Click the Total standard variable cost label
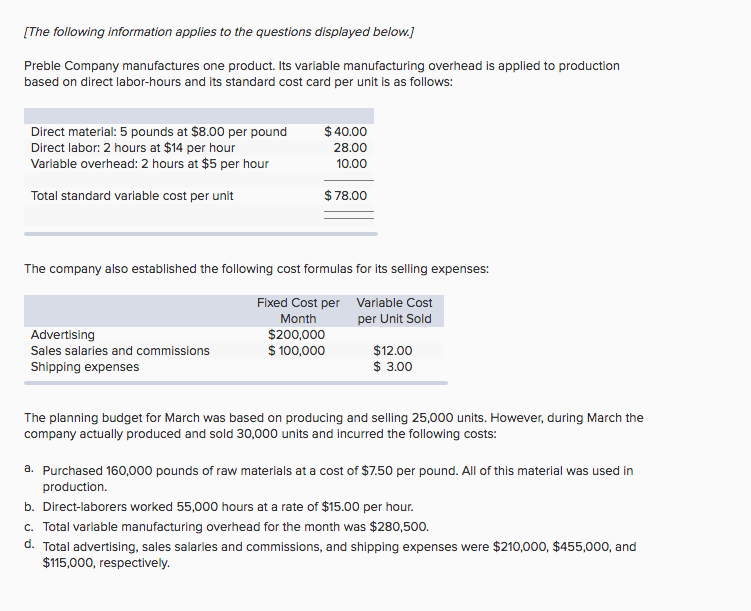The image size is (751, 611). pos(132,196)
